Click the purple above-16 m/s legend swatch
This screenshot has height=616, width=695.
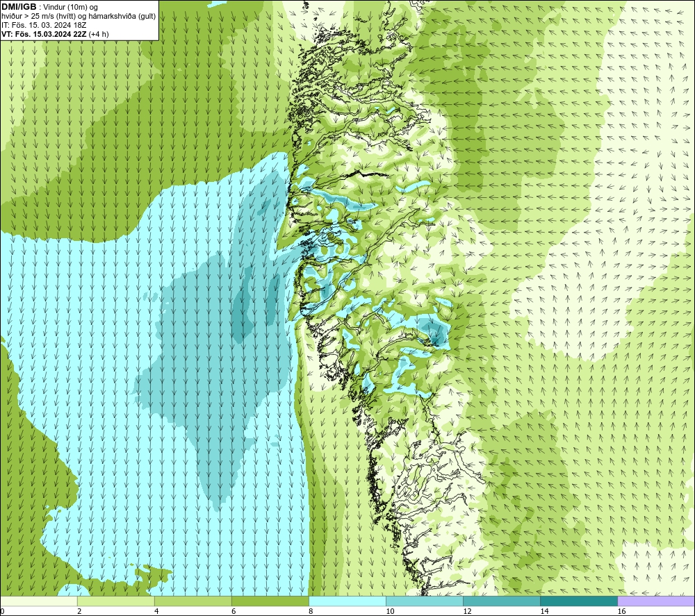(x=656, y=601)
